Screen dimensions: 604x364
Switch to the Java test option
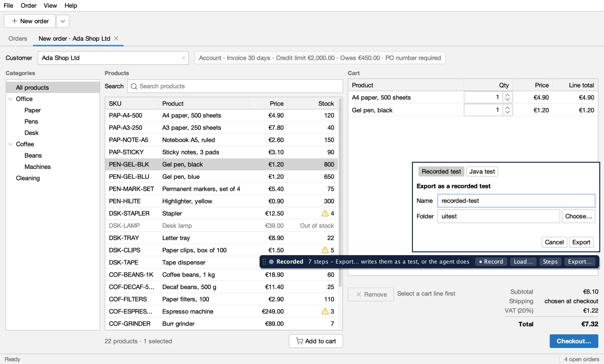pos(482,171)
